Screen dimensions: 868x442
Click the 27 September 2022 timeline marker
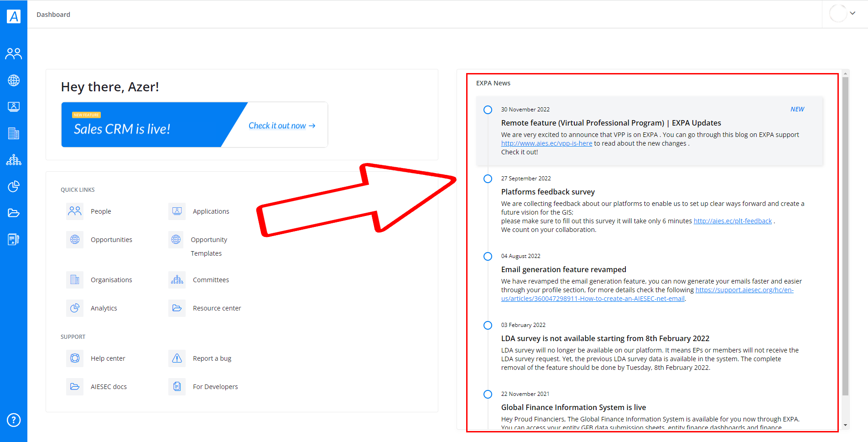488,179
